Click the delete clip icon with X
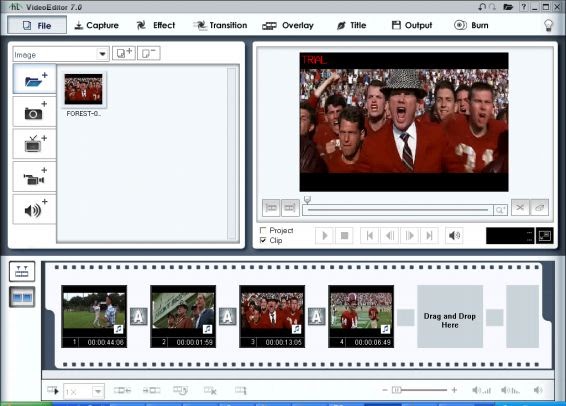566x406 pixels. (210, 390)
